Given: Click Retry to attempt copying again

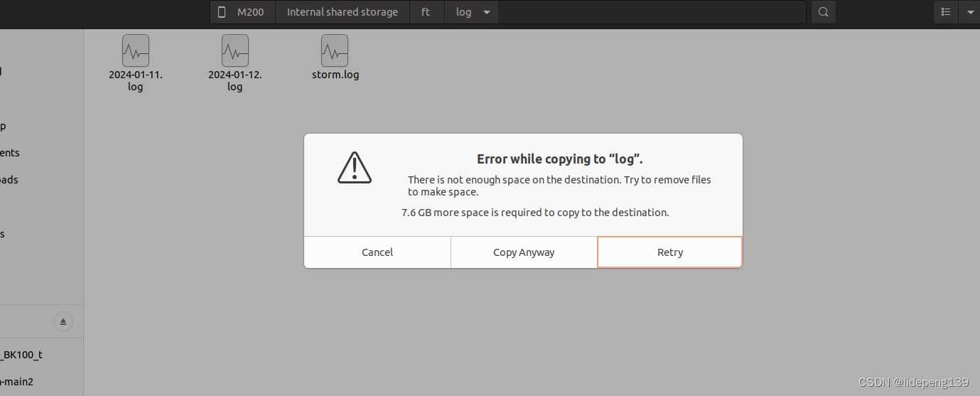Looking at the screenshot, I should [x=670, y=252].
